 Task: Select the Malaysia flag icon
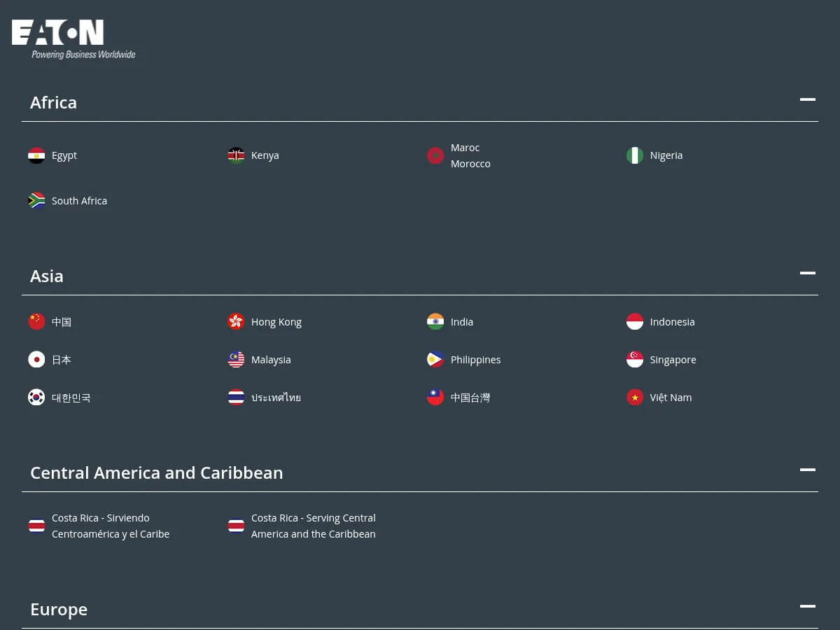[236, 359]
